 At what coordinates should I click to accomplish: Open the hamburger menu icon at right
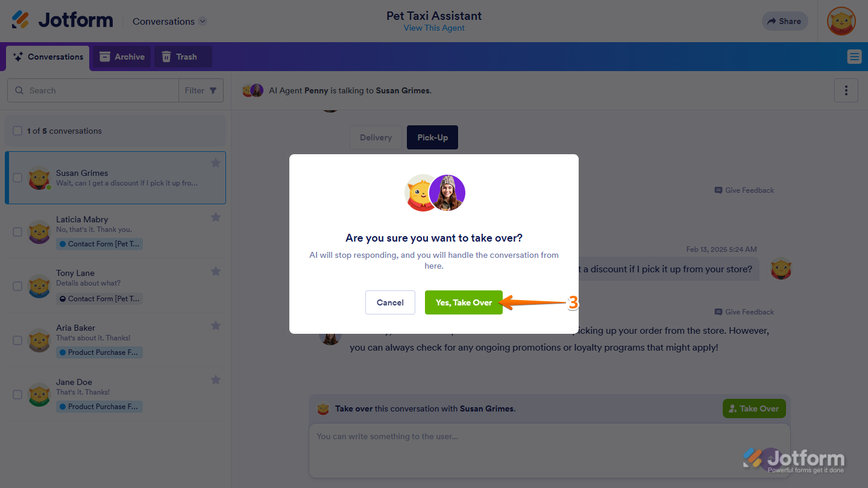pyautogui.click(x=854, y=57)
